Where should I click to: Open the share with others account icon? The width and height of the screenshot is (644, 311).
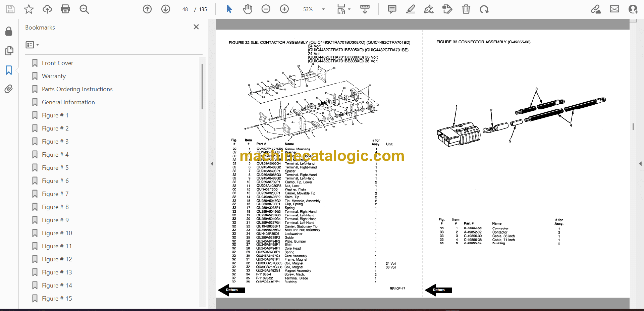point(633,9)
